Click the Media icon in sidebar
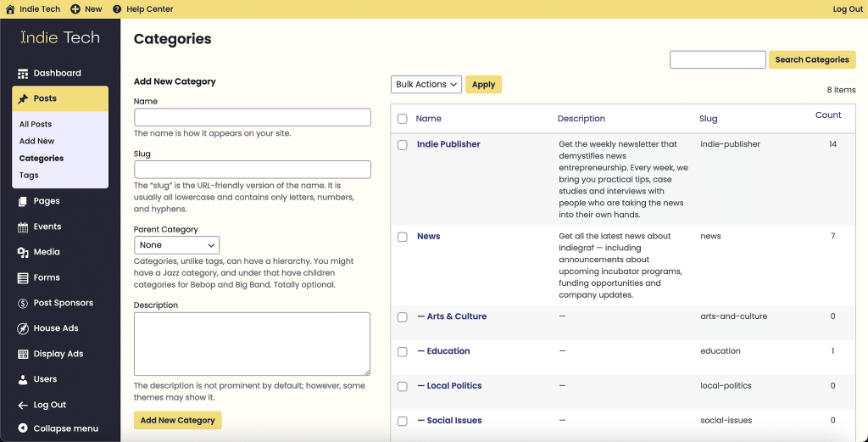 23,252
